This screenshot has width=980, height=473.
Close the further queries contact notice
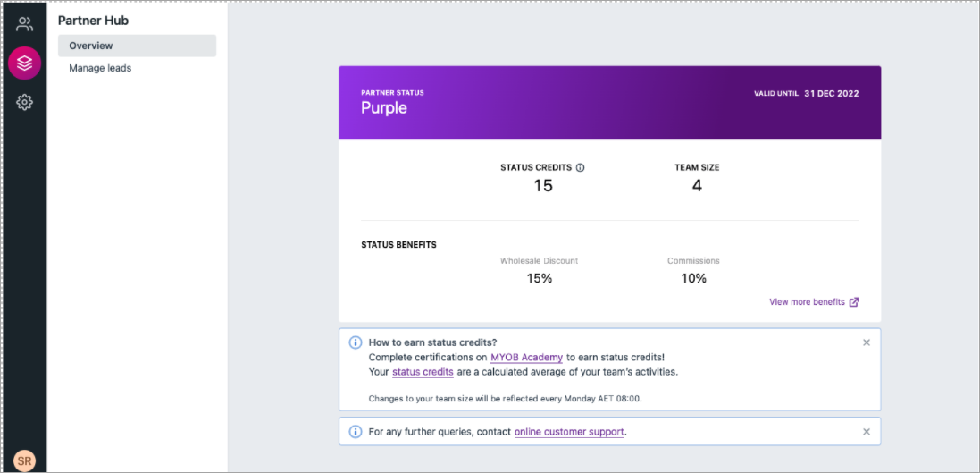click(866, 432)
